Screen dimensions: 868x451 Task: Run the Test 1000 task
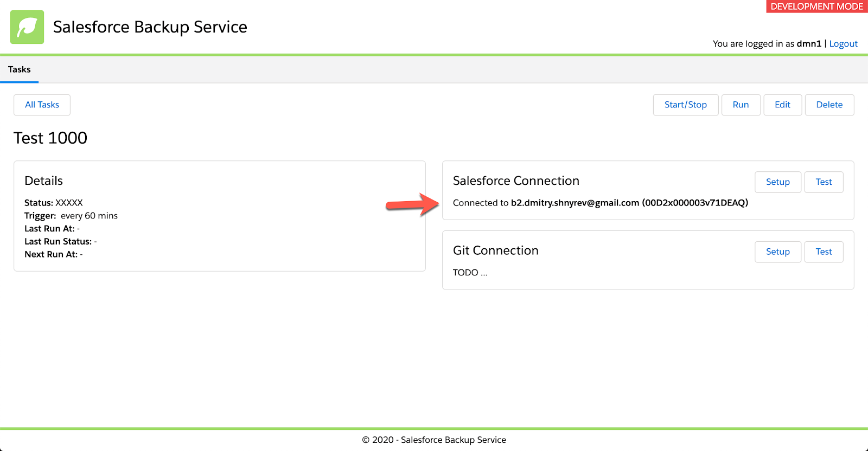click(741, 105)
